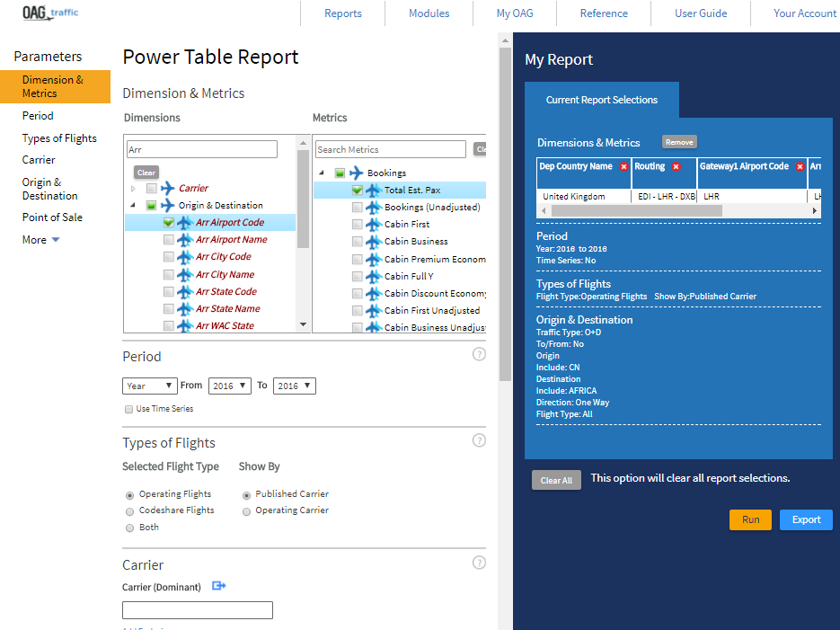Click plane icon next to Arr State Code
Screen dimensions: 840x630
185,291
